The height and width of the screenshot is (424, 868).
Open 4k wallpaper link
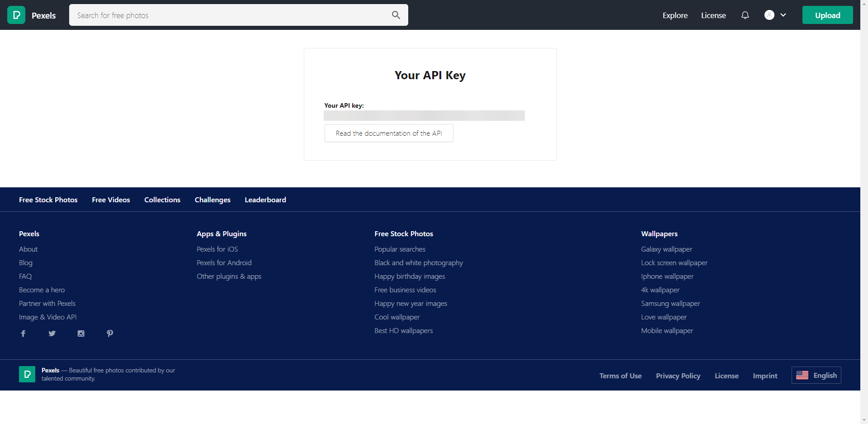click(x=660, y=290)
